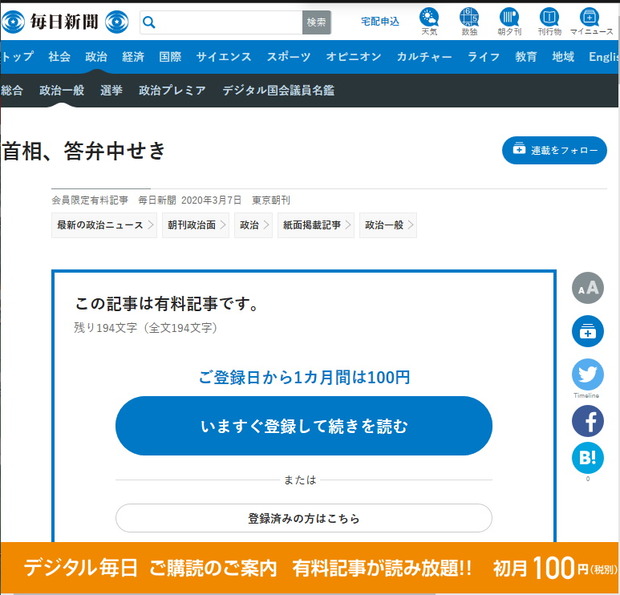Screen dimensions: 620x595
Task: Select the デジタル国会議員名鑑 sub-tab
Action: click(278, 90)
